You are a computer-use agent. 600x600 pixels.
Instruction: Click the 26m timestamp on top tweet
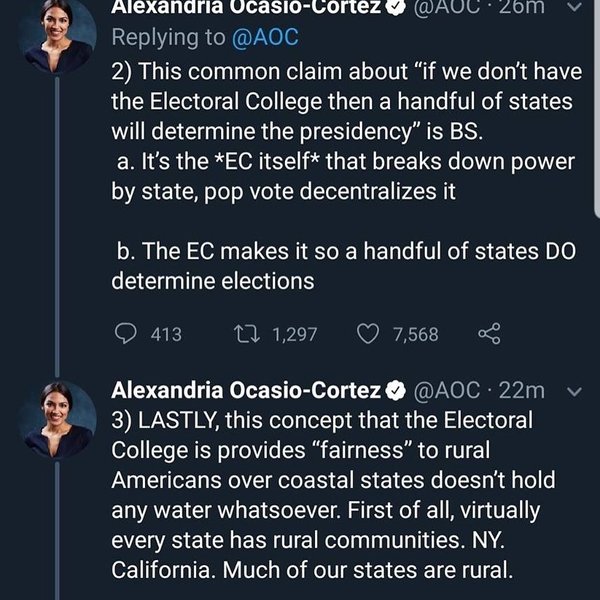pos(523,8)
